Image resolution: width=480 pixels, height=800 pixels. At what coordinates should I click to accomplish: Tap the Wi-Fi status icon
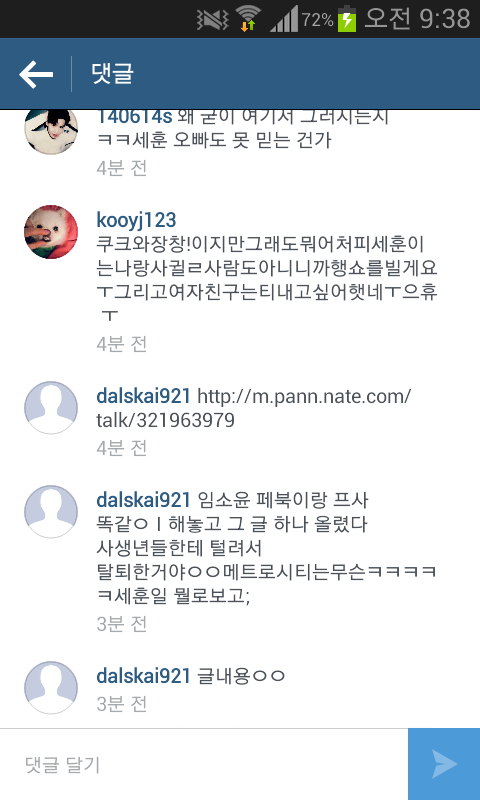click(x=249, y=20)
